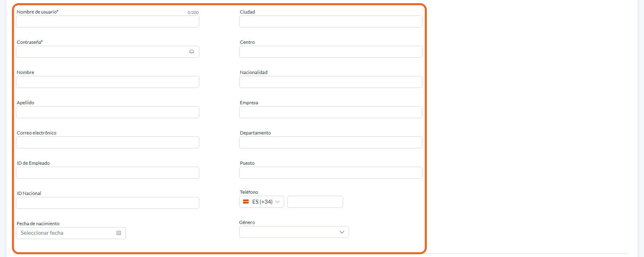
Task: Click the Puesto input field
Action: [331, 173]
